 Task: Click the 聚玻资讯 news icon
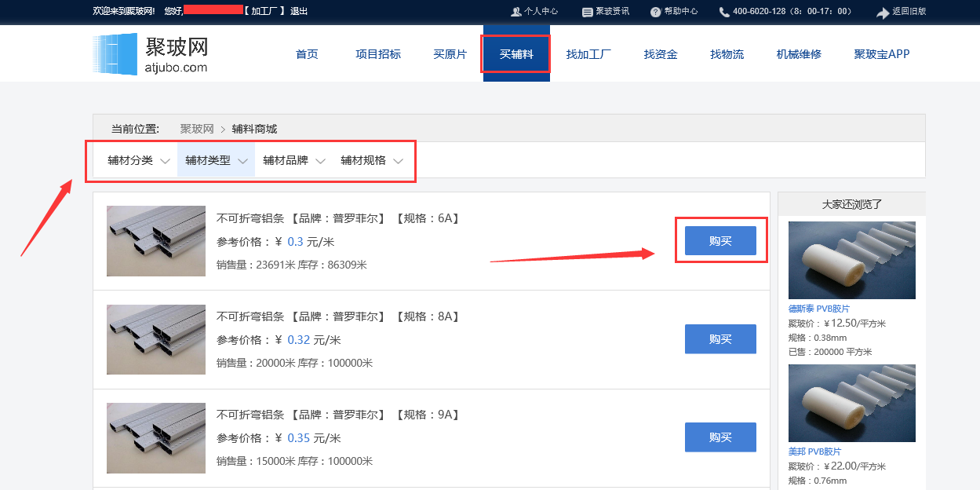pyautogui.click(x=588, y=12)
